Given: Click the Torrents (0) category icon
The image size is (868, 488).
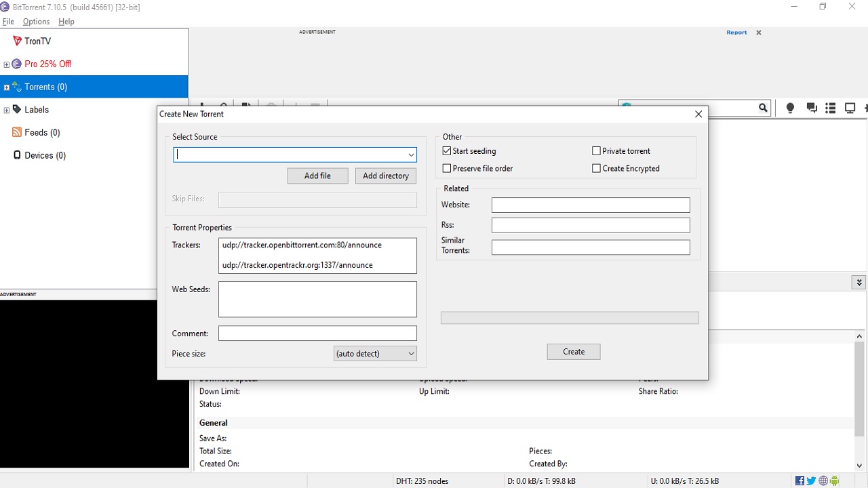Looking at the screenshot, I should tap(17, 87).
